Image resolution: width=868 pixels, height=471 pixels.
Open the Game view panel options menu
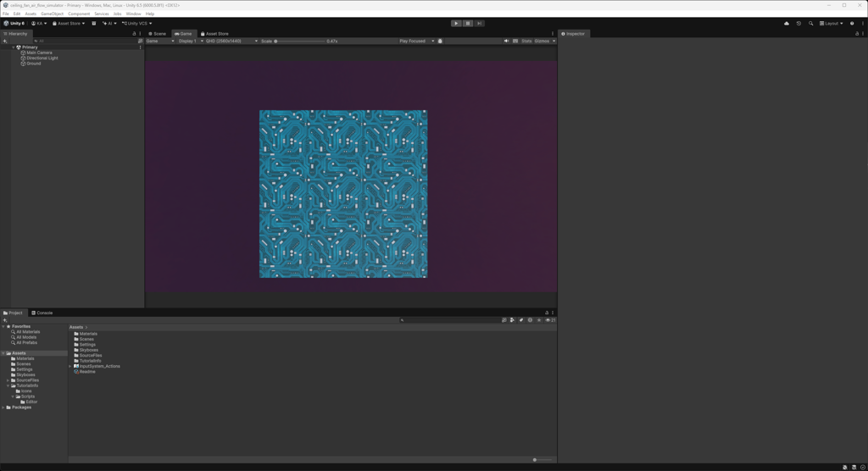click(553, 34)
